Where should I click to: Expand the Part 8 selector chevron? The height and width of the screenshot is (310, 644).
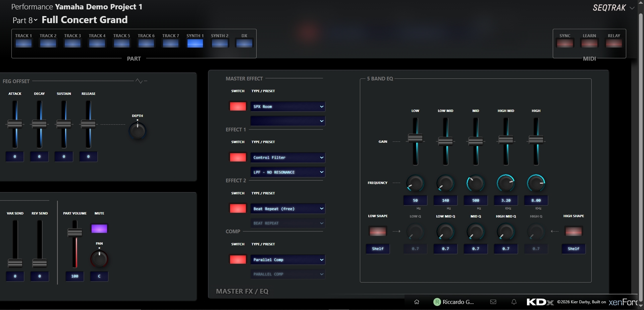click(36, 20)
